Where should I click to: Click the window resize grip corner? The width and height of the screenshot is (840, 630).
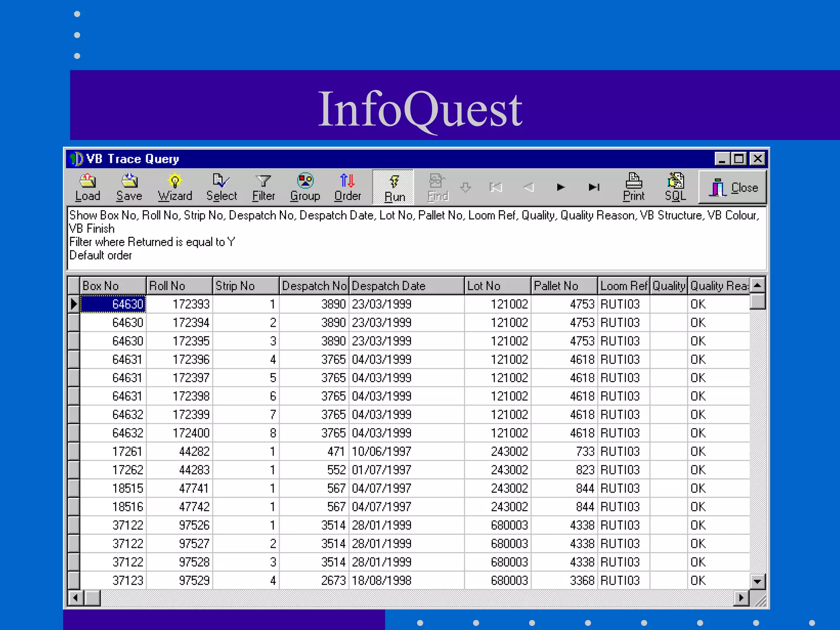pyautogui.click(x=760, y=600)
